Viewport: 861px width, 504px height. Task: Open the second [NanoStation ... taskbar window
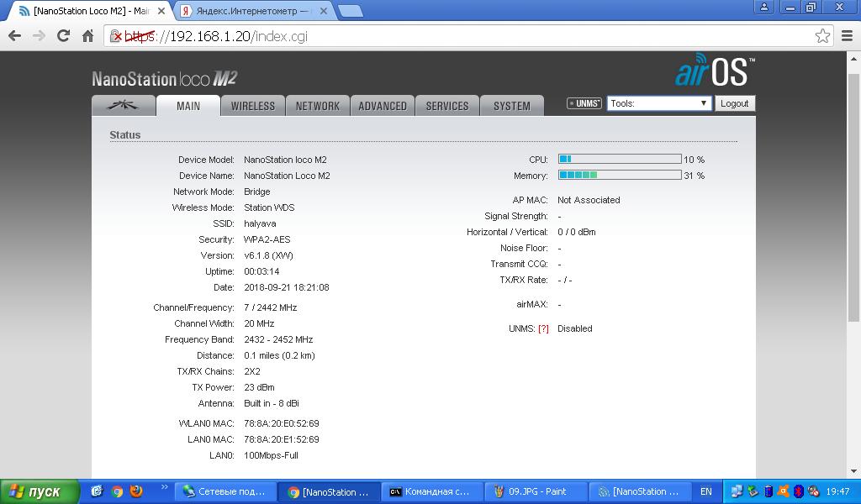tap(640, 492)
